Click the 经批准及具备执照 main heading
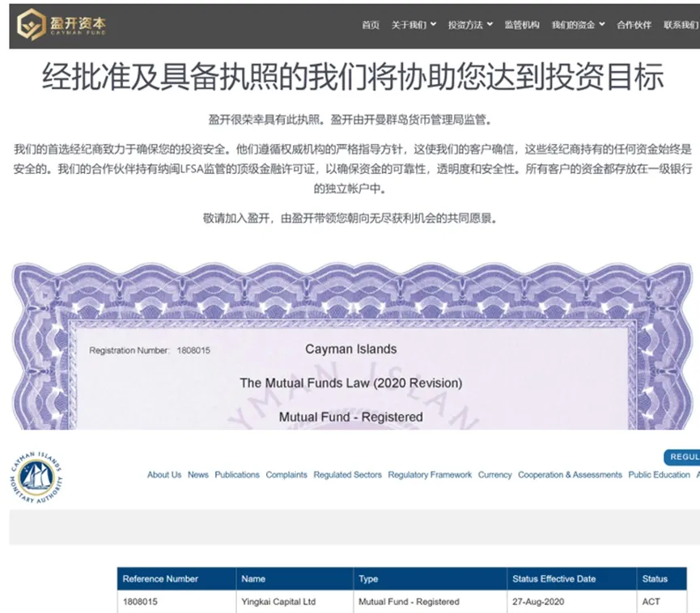 click(x=353, y=77)
